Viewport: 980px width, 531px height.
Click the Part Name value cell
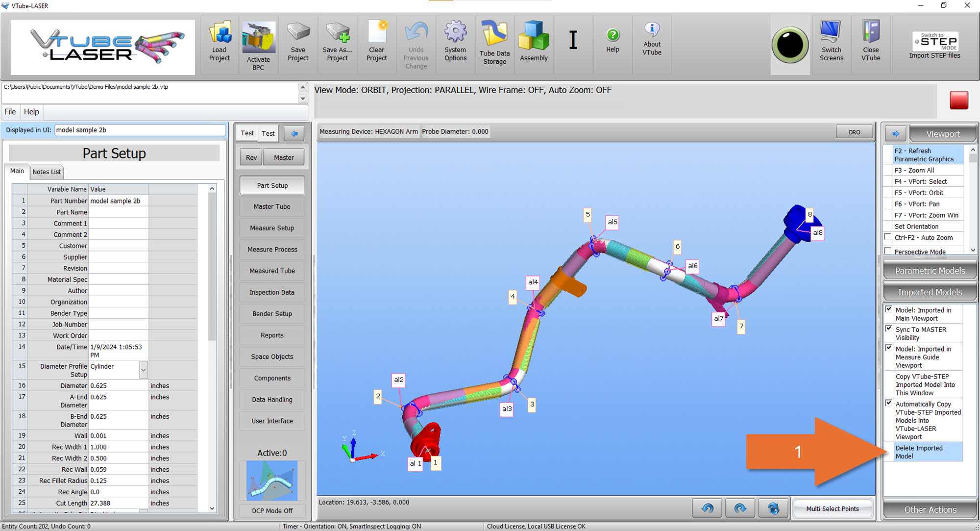pos(119,212)
